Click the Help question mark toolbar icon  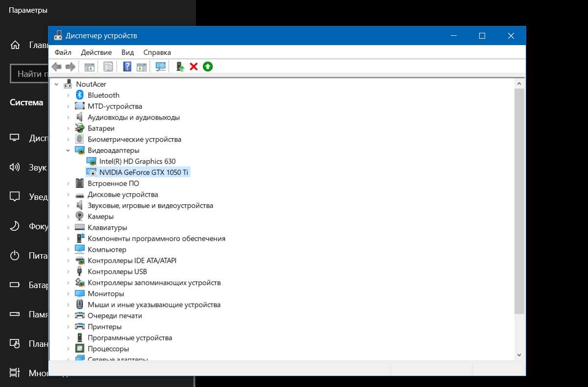coord(127,67)
